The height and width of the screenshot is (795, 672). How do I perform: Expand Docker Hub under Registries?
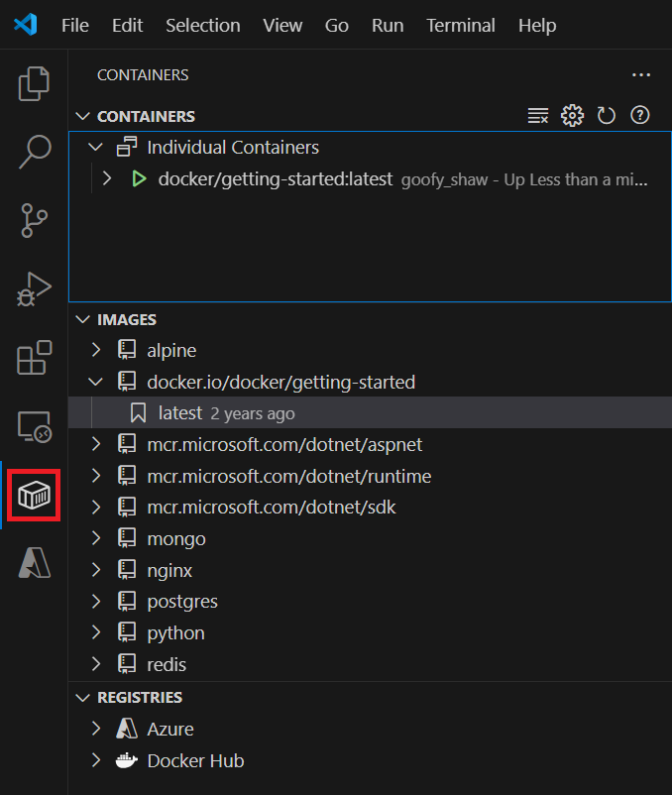[x=95, y=760]
